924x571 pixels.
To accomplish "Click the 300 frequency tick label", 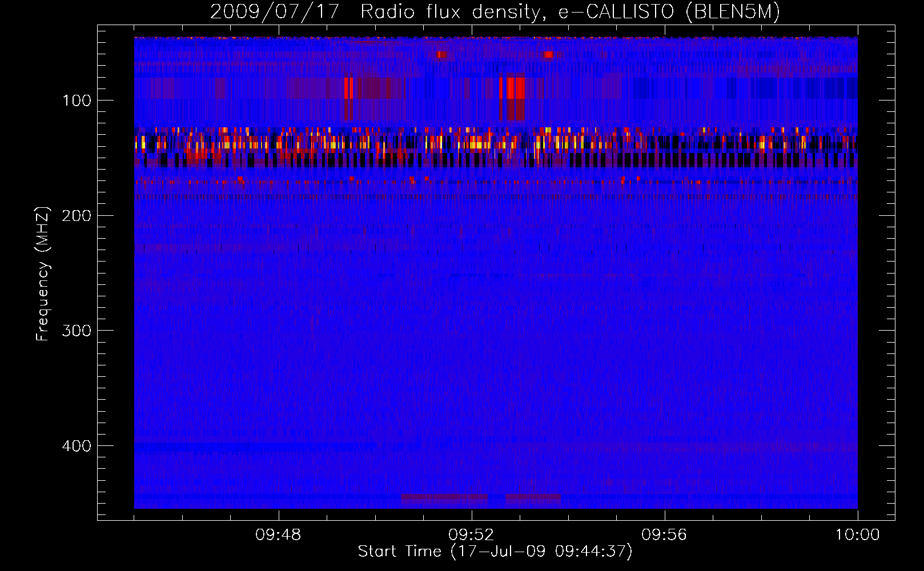I will [x=77, y=331].
